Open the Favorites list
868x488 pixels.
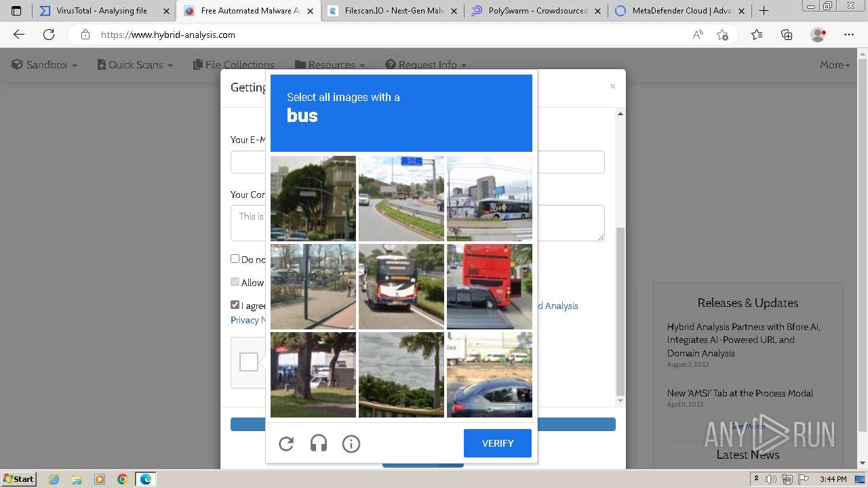(x=757, y=35)
